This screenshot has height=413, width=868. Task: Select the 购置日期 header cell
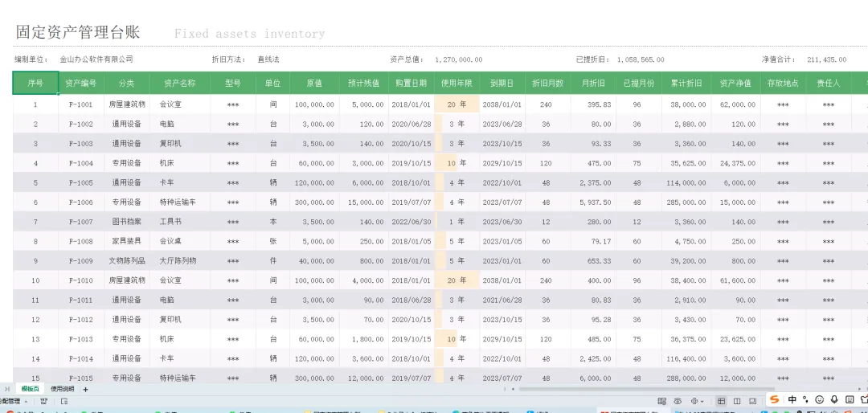(411, 83)
